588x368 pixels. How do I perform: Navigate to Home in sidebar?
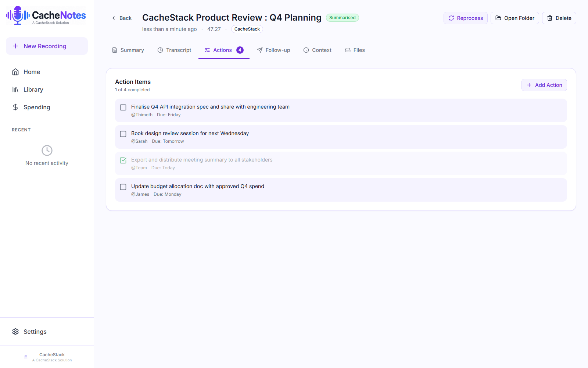point(47,72)
